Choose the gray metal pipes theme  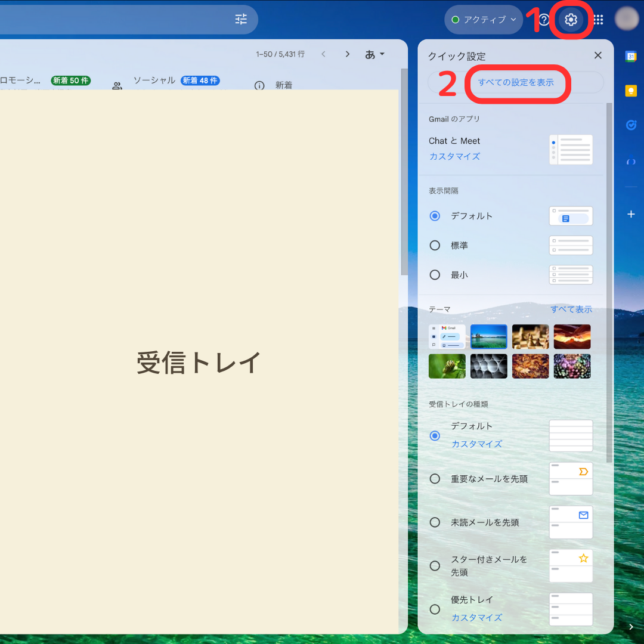tap(488, 366)
